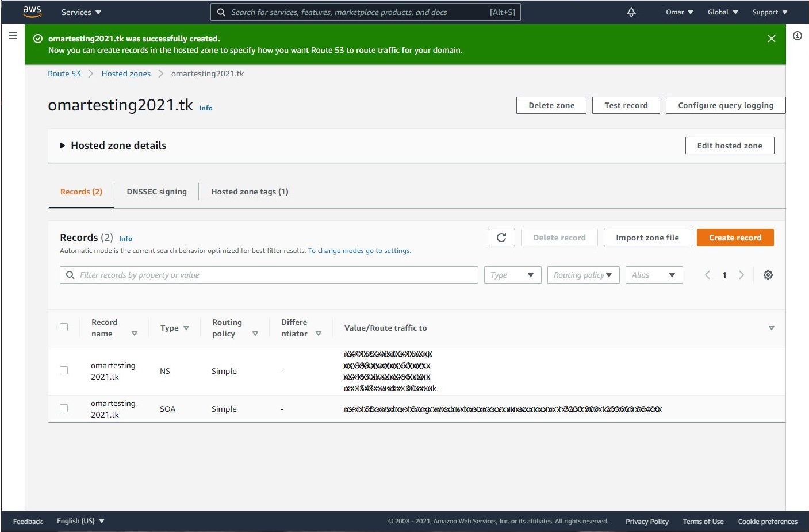Click the Edit hosted zone button
Screen dimensions: 809x532
click(x=730, y=146)
